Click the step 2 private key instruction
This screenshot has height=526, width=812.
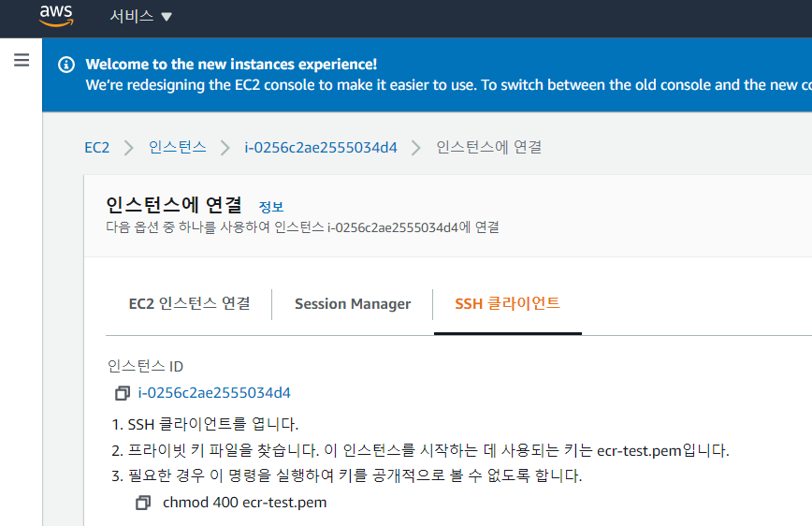[428, 450]
